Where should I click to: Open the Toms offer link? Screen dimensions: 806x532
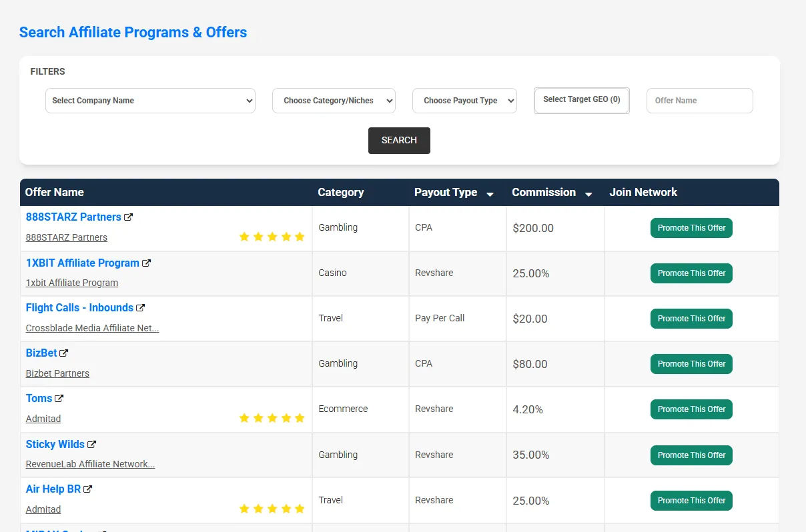pos(39,399)
